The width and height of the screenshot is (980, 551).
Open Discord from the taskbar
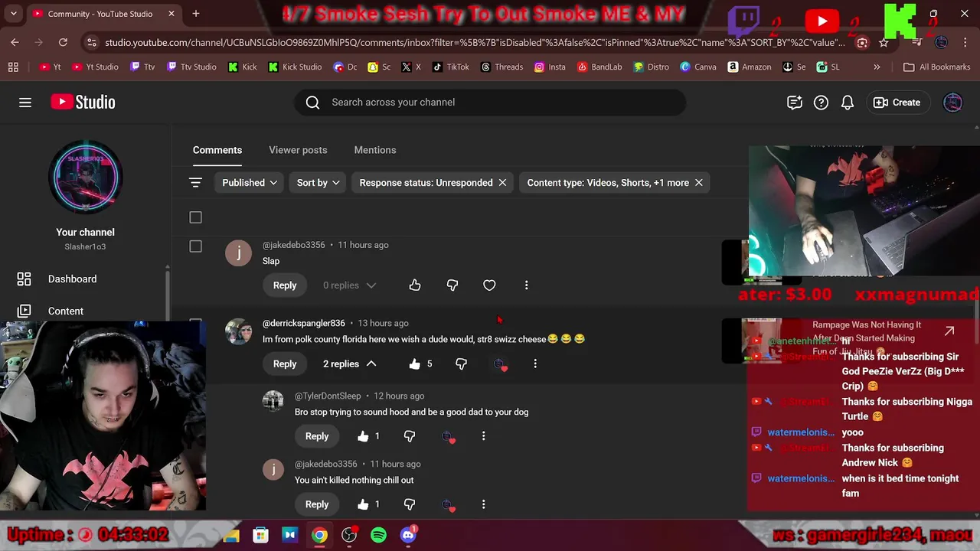pyautogui.click(x=408, y=536)
